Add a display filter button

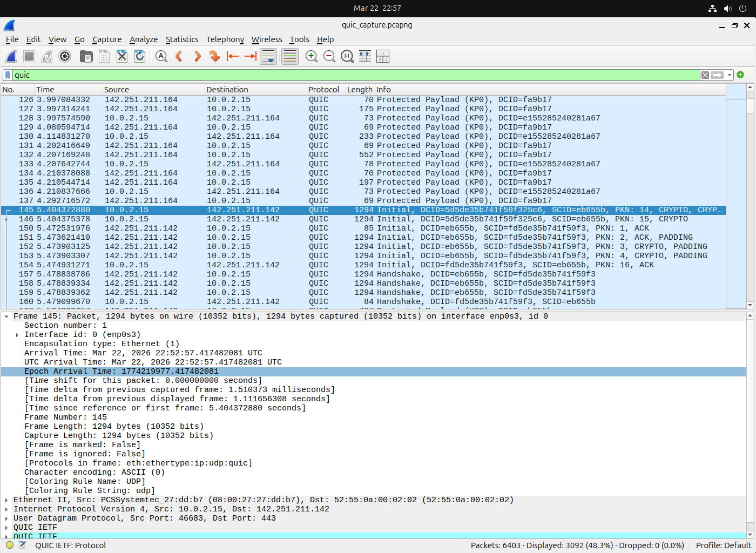740,75
